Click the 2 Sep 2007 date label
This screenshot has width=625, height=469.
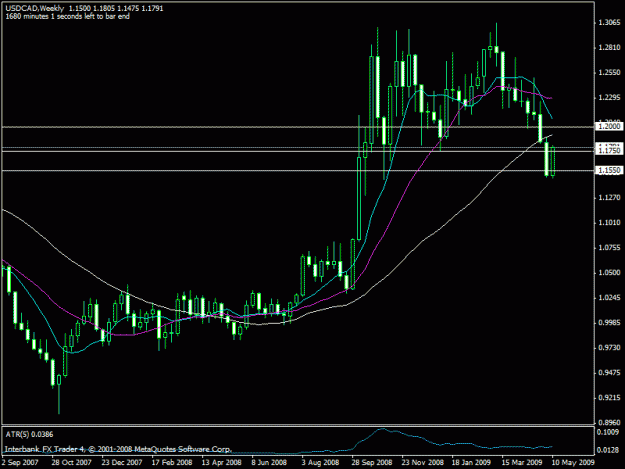pyautogui.click(x=20, y=463)
